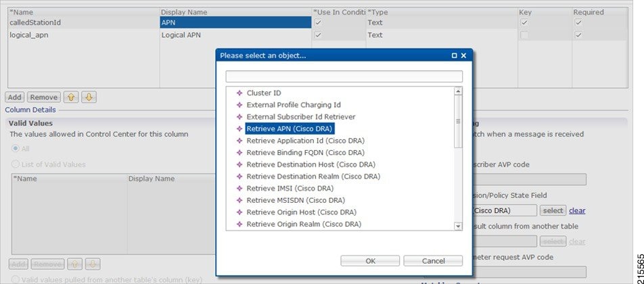The image size is (644, 284).
Task: Click the Cluster ID item icon
Action: pyautogui.click(x=240, y=93)
